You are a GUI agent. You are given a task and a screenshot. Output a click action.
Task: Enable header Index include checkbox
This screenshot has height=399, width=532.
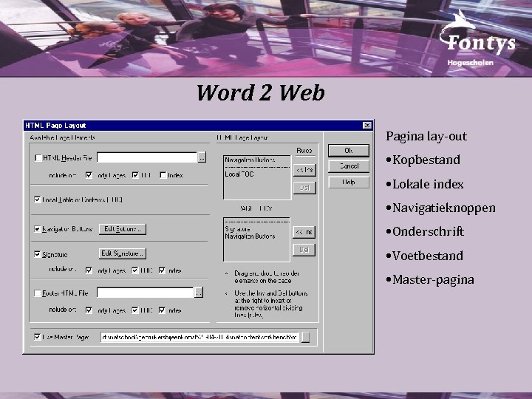[163, 175]
